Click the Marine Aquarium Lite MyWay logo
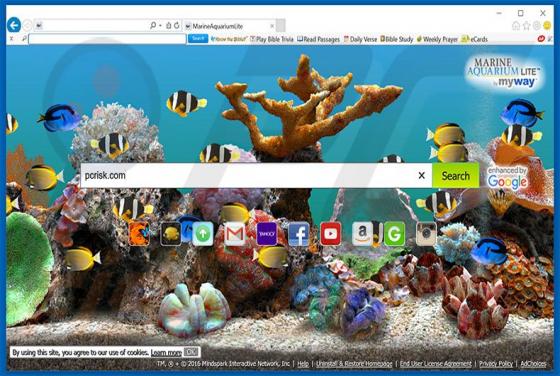 coord(504,72)
